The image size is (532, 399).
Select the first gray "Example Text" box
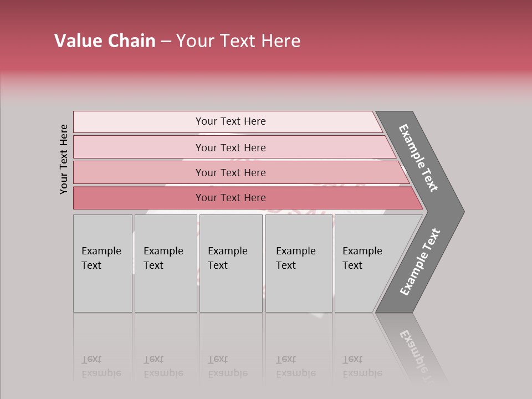103,263
